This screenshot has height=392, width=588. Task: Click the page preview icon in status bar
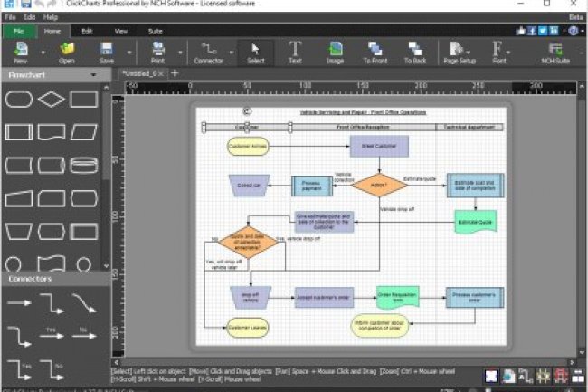[508, 376]
